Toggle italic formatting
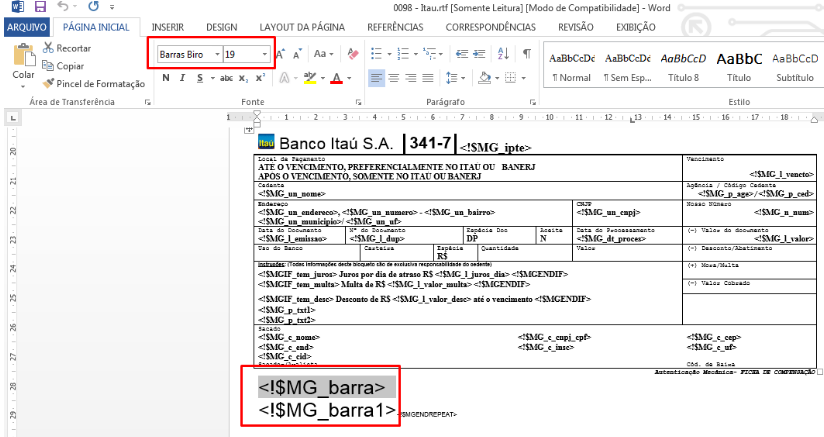The height and width of the screenshot is (437, 824). coord(182,78)
